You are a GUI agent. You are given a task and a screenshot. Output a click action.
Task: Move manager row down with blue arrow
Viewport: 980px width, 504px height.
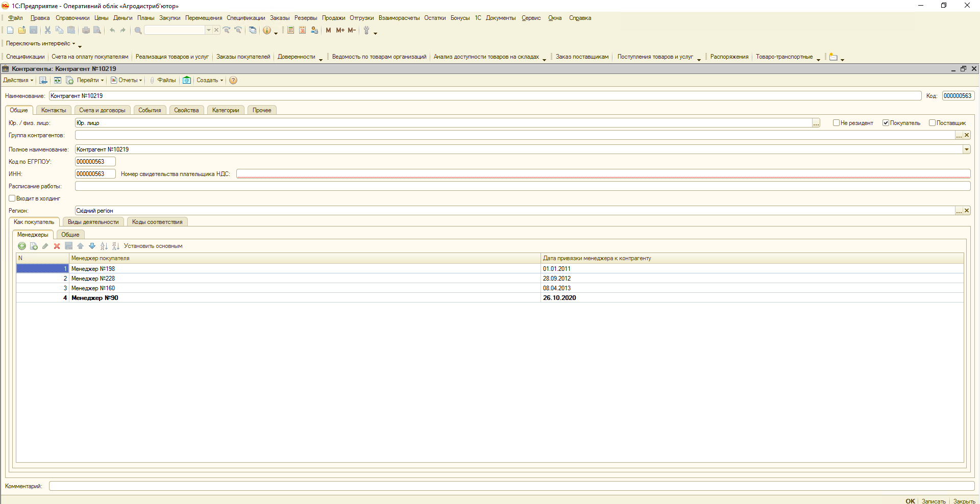pyautogui.click(x=92, y=246)
